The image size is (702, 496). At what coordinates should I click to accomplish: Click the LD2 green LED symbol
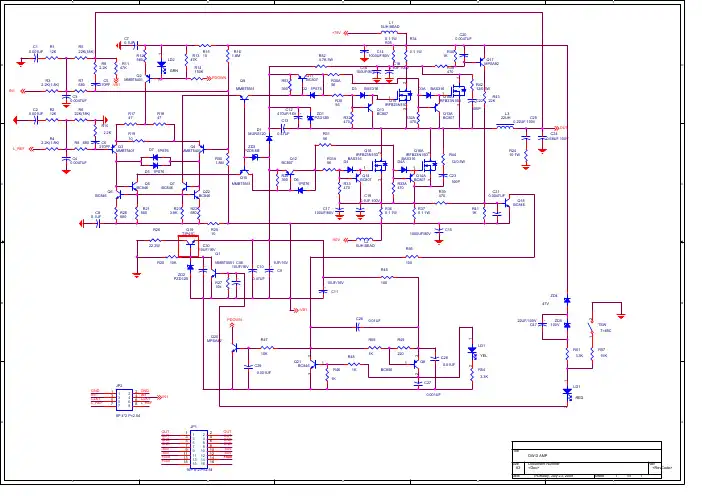point(162,67)
